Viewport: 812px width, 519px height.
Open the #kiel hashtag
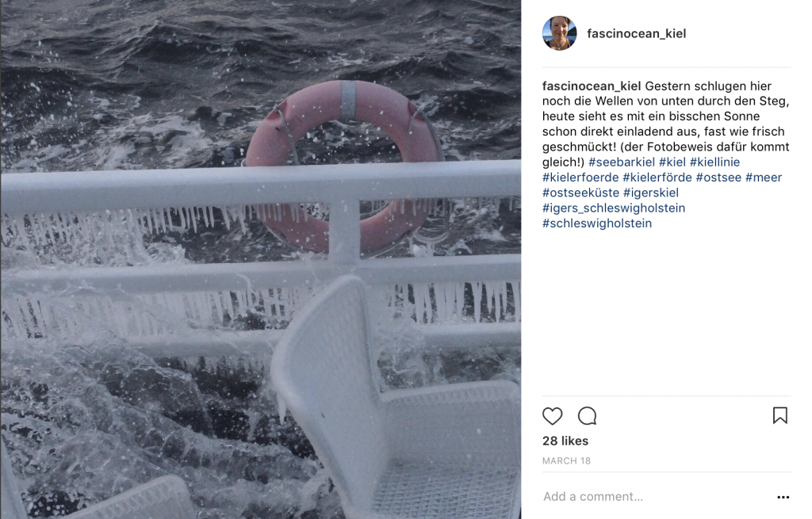pyautogui.click(x=672, y=162)
